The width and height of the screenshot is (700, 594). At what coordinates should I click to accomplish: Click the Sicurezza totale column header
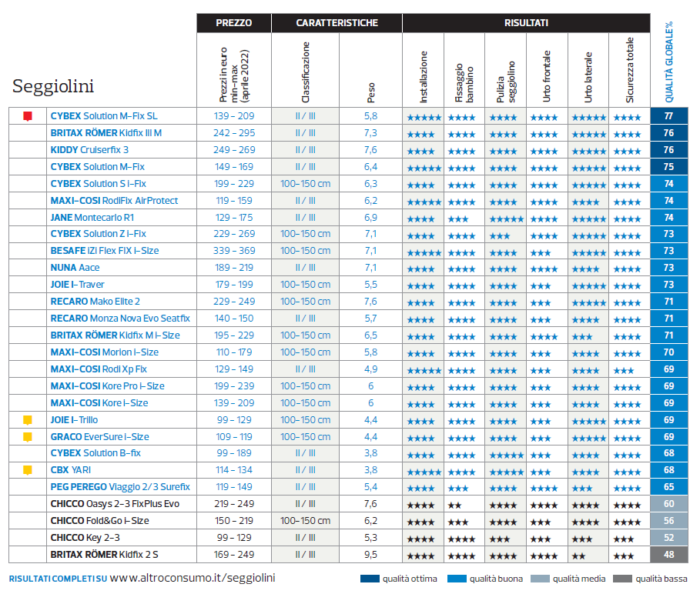pos(629,70)
